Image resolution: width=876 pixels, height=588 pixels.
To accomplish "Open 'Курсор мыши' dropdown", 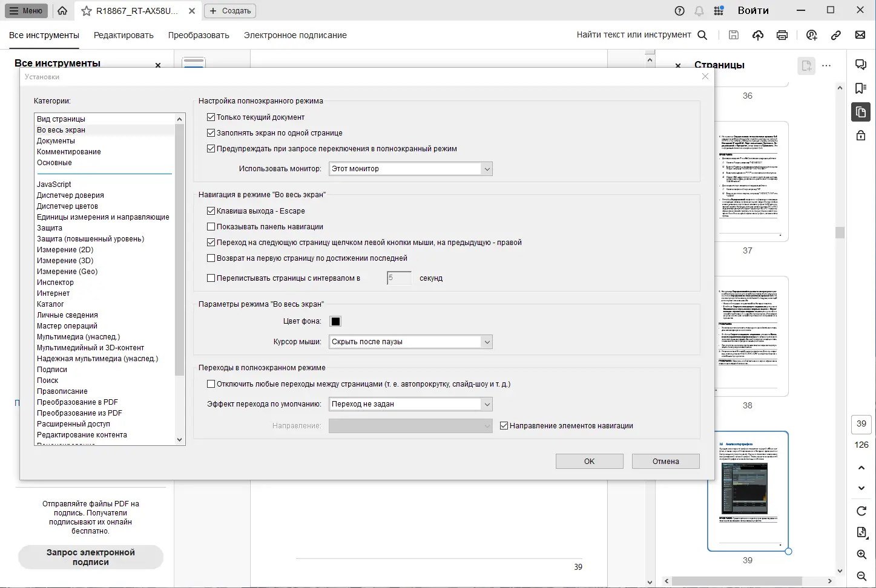I will pos(410,342).
